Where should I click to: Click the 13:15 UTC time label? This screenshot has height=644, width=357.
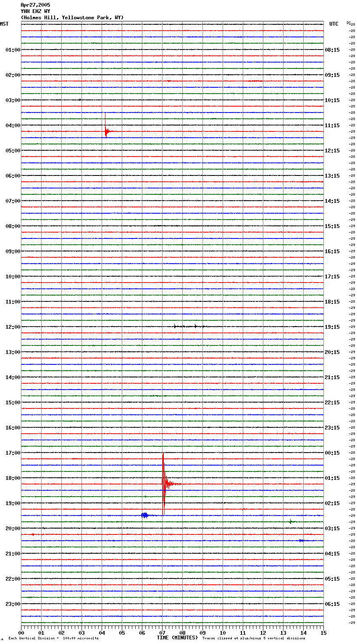tap(332, 176)
